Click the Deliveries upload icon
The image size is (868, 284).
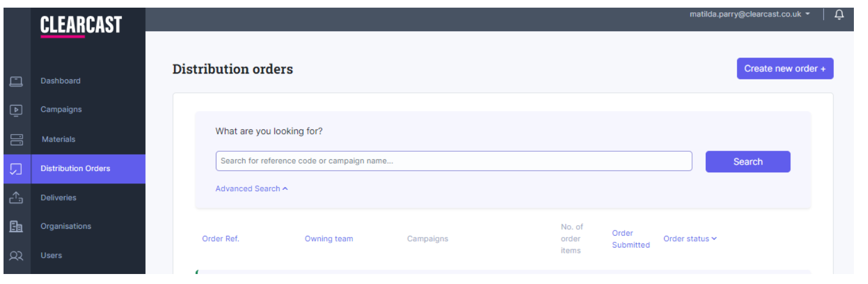click(16, 198)
